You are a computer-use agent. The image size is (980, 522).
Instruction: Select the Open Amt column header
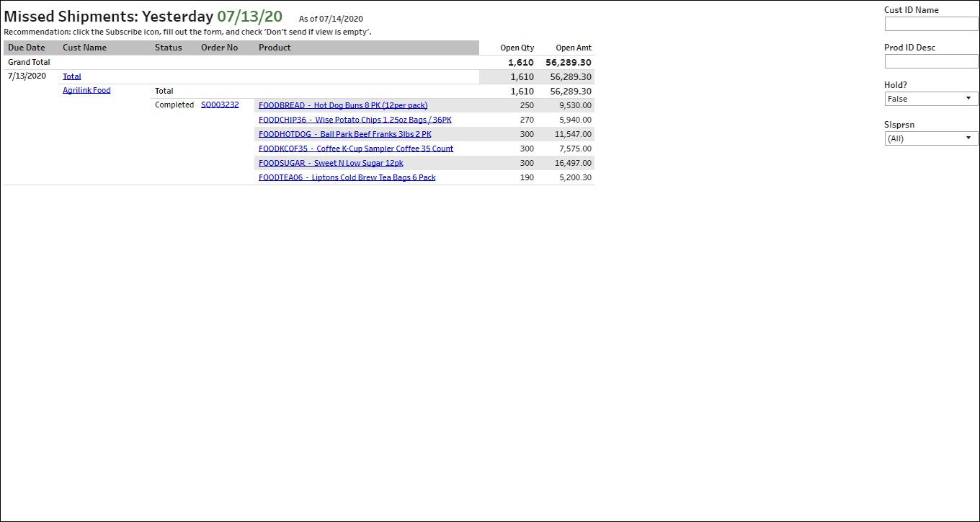point(573,48)
